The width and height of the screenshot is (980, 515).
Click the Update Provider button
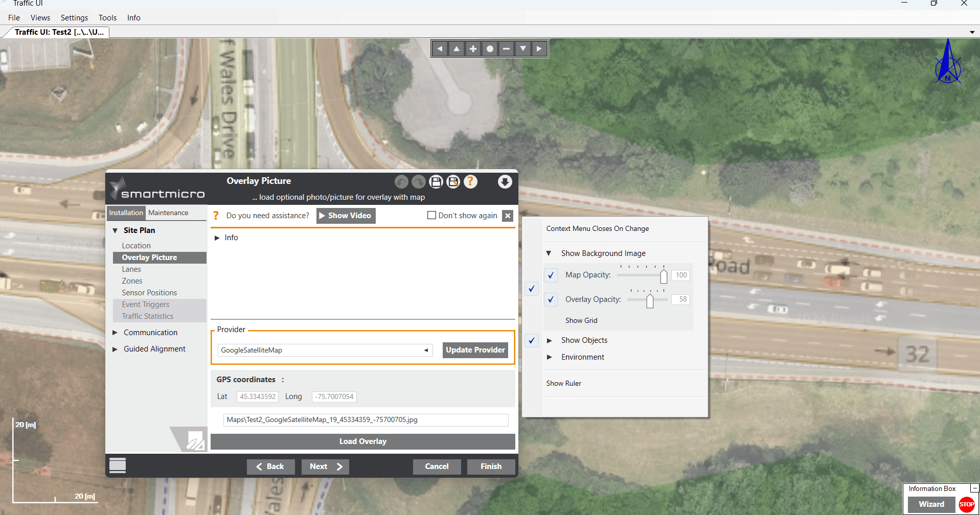point(475,350)
